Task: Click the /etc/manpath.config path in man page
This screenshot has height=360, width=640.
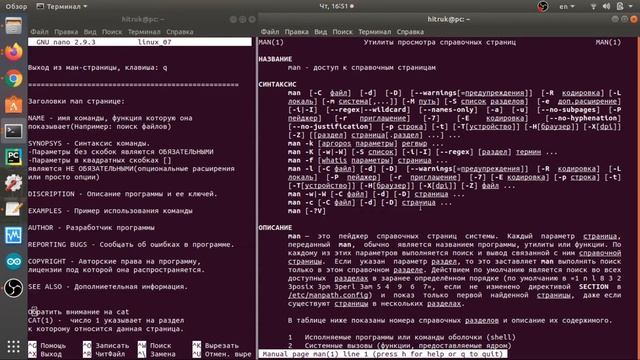Action: (328, 295)
